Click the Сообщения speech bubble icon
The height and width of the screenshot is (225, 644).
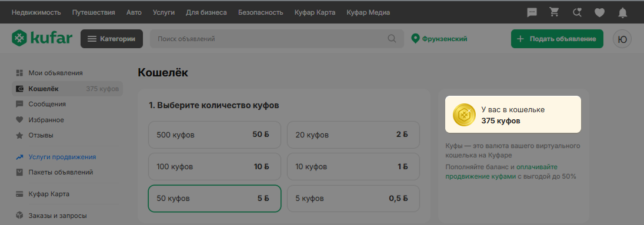[x=19, y=105]
